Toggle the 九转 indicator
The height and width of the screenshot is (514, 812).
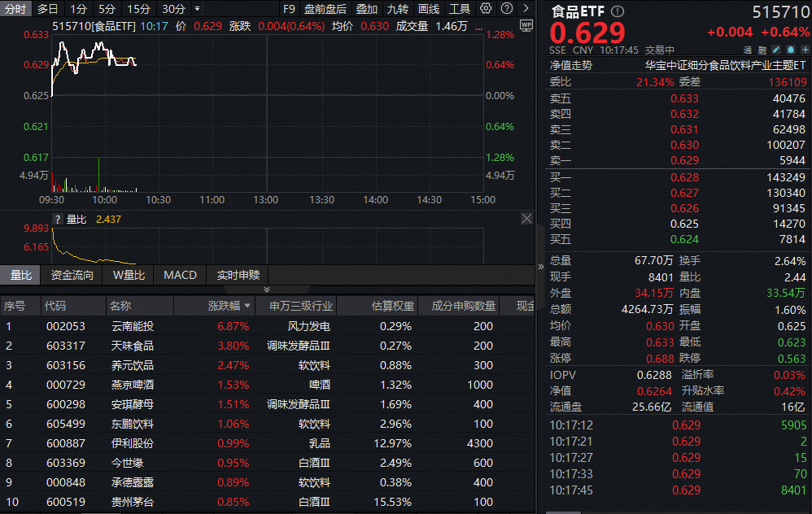coord(397,9)
